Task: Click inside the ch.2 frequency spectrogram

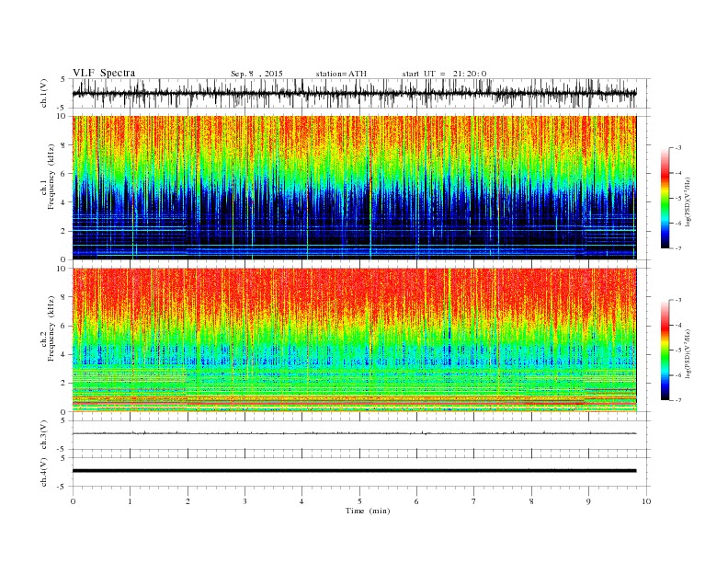Action: point(354,340)
